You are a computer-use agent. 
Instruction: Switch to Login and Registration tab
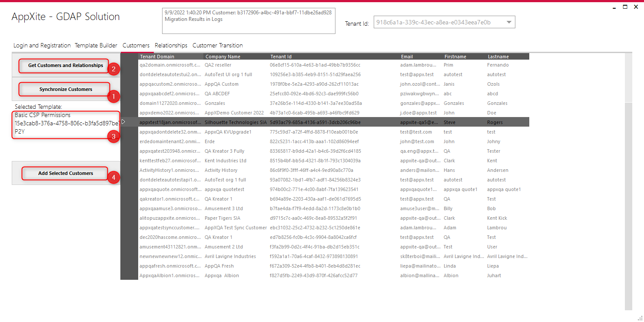tap(42, 45)
